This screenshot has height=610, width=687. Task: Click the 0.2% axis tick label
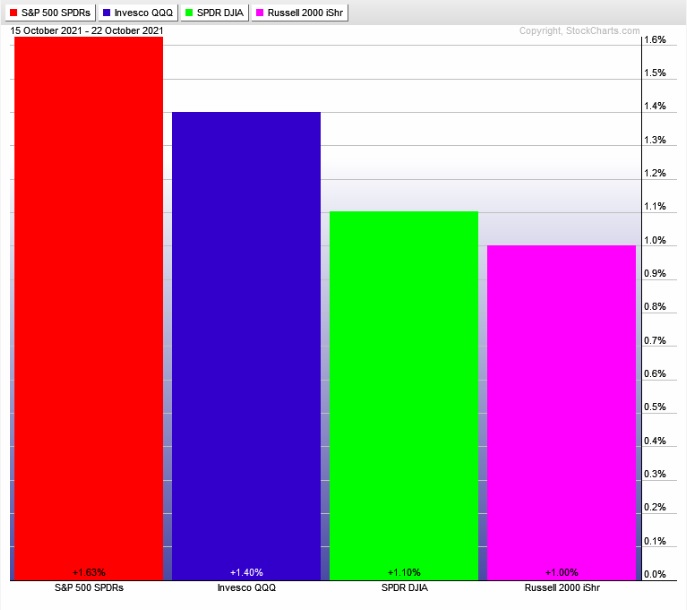coord(655,507)
